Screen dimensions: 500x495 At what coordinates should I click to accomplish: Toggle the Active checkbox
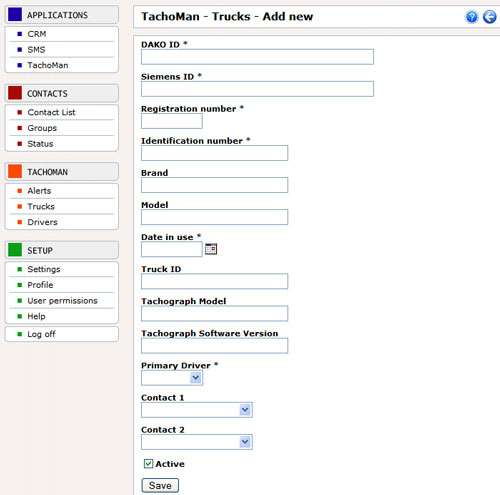point(148,464)
